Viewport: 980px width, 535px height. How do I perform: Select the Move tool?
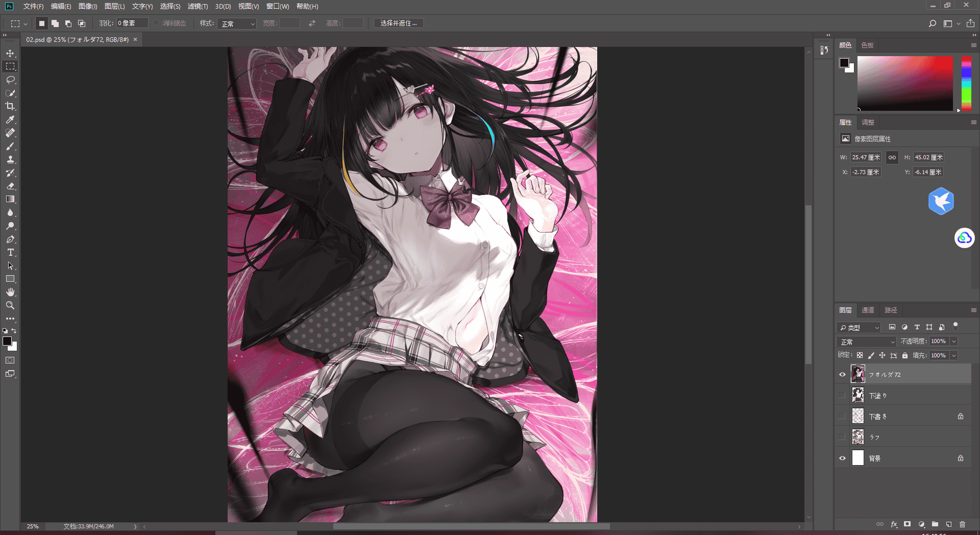10,53
